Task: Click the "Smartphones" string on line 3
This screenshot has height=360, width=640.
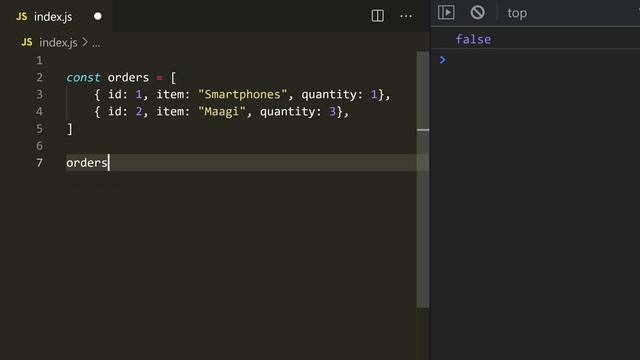Action: tap(242, 95)
